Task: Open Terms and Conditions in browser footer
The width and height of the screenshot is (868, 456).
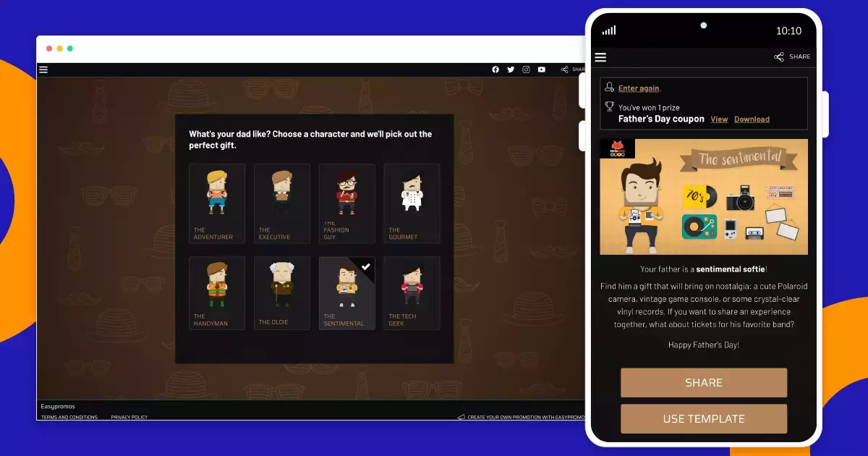Action: [x=69, y=418]
